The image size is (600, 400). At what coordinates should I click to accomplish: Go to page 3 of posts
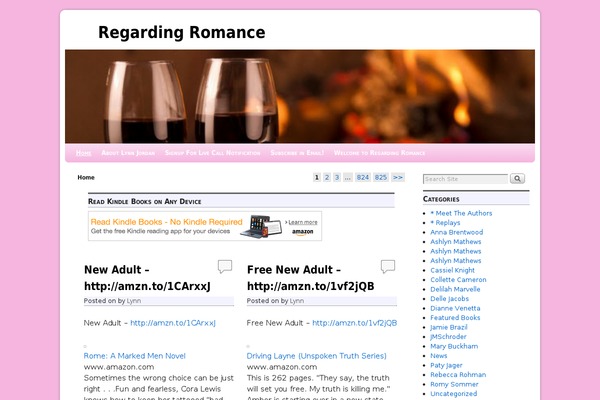pyautogui.click(x=337, y=177)
